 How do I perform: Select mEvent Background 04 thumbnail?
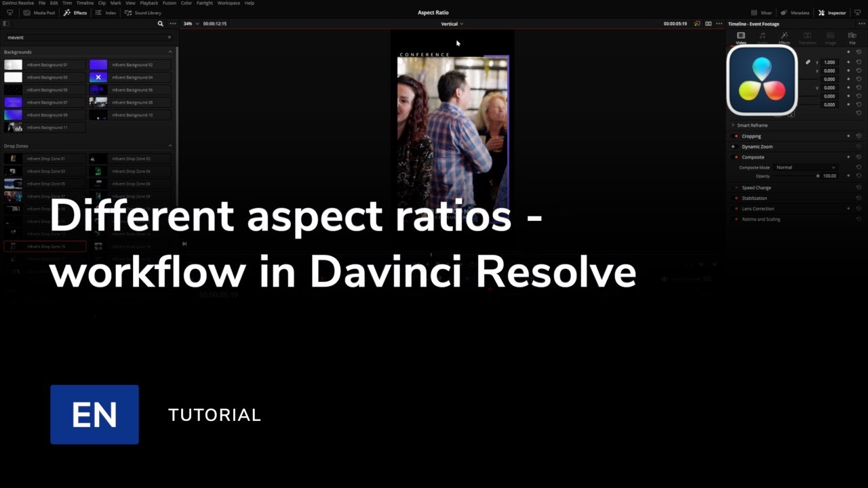pos(98,77)
